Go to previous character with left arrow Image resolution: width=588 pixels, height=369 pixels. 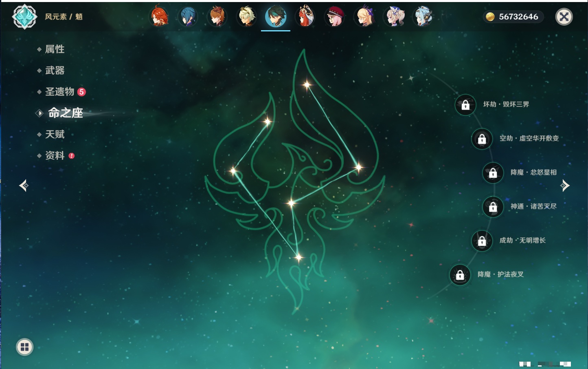pyautogui.click(x=24, y=186)
